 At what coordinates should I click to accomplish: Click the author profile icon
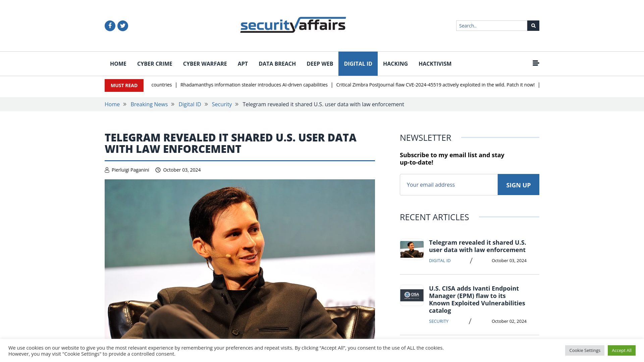coord(107,170)
